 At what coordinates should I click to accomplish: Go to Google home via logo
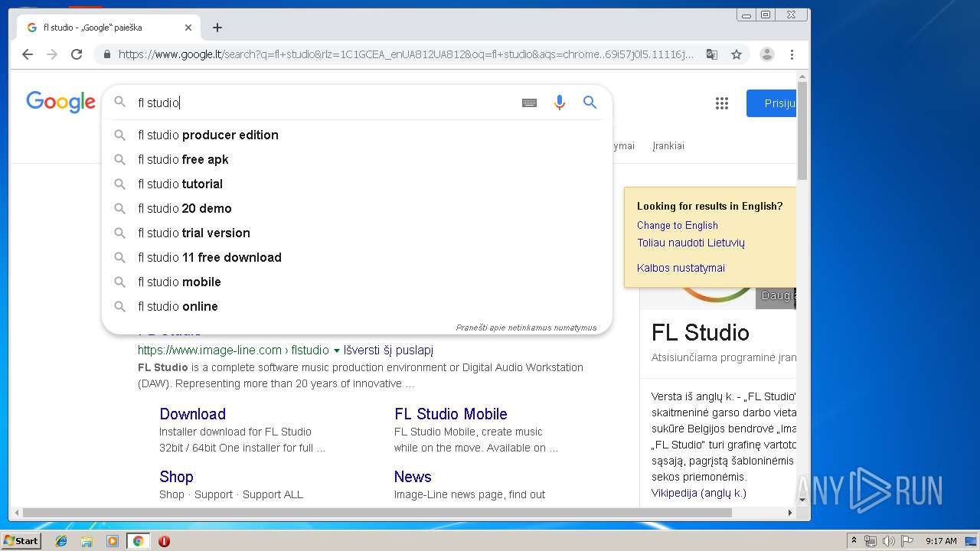tap(60, 102)
